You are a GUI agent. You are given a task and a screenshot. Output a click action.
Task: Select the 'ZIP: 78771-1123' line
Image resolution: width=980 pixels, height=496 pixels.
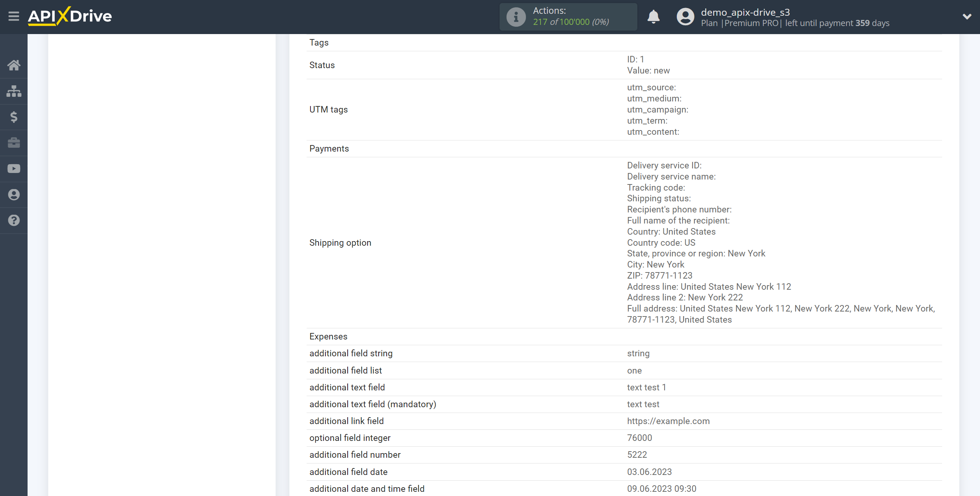click(660, 276)
